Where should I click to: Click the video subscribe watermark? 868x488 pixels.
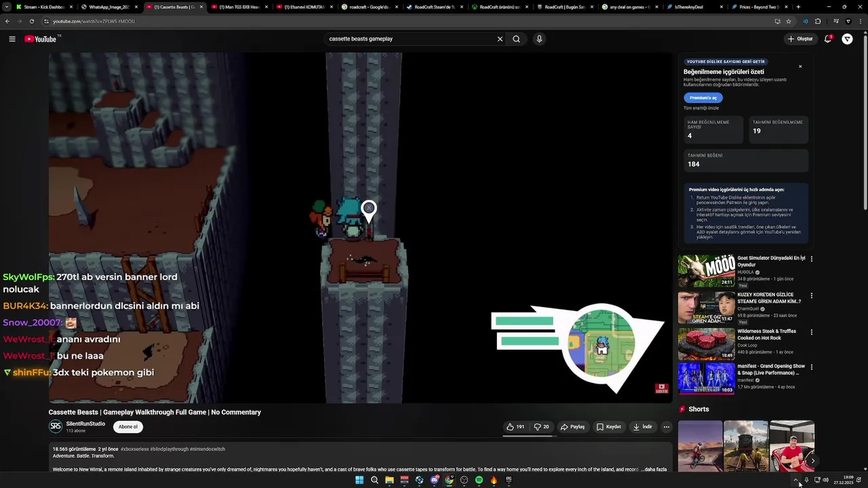click(x=662, y=388)
